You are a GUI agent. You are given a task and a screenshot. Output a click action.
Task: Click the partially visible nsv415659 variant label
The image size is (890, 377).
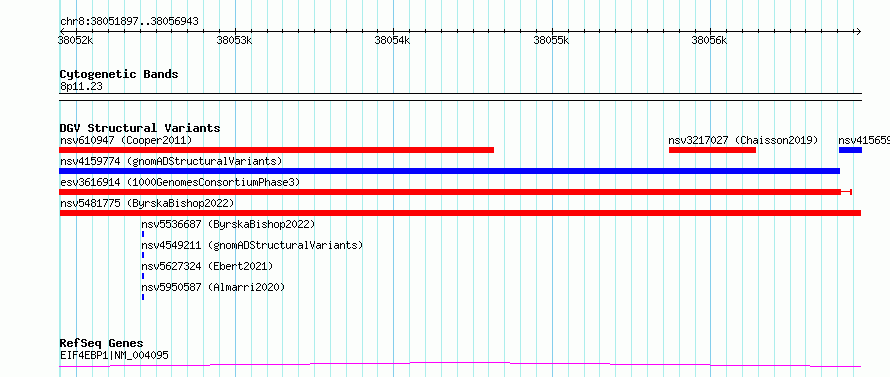pos(864,140)
